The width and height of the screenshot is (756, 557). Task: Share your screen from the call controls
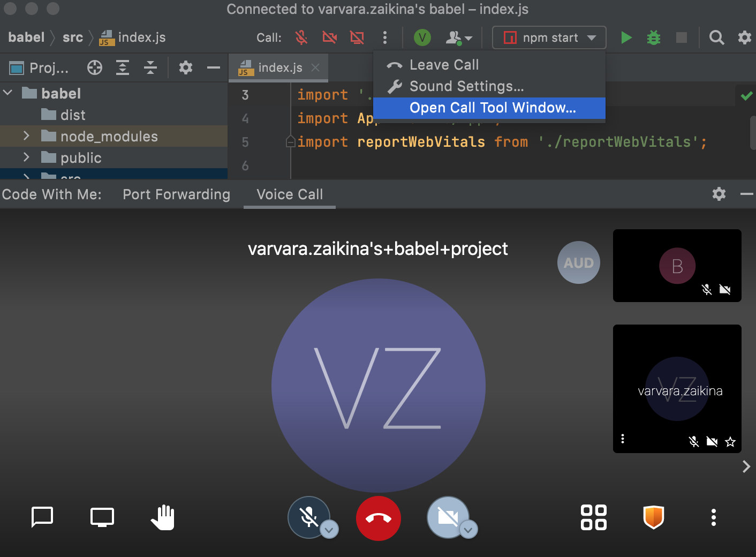(x=102, y=517)
